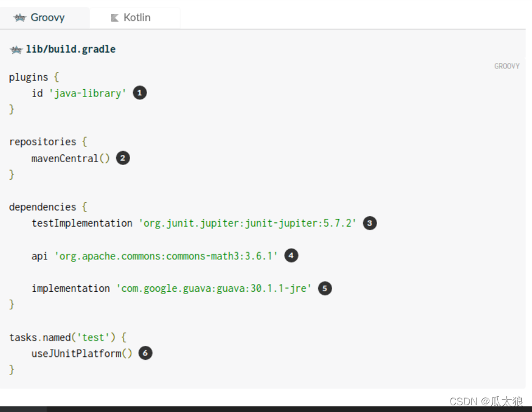Click the mavenCentral() call
The image size is (532, 412).
[x=71, y=158]
